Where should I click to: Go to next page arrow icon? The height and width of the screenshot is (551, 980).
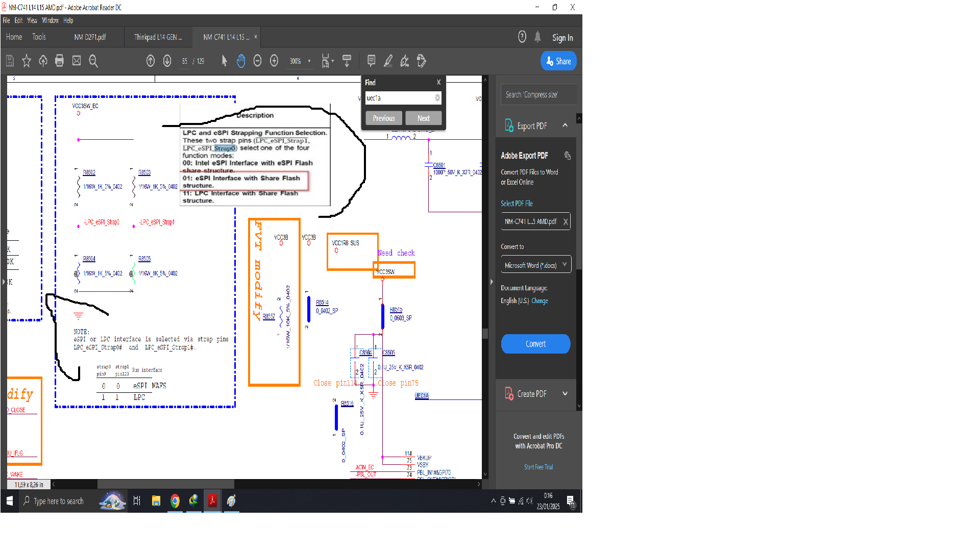pos(167,61)
